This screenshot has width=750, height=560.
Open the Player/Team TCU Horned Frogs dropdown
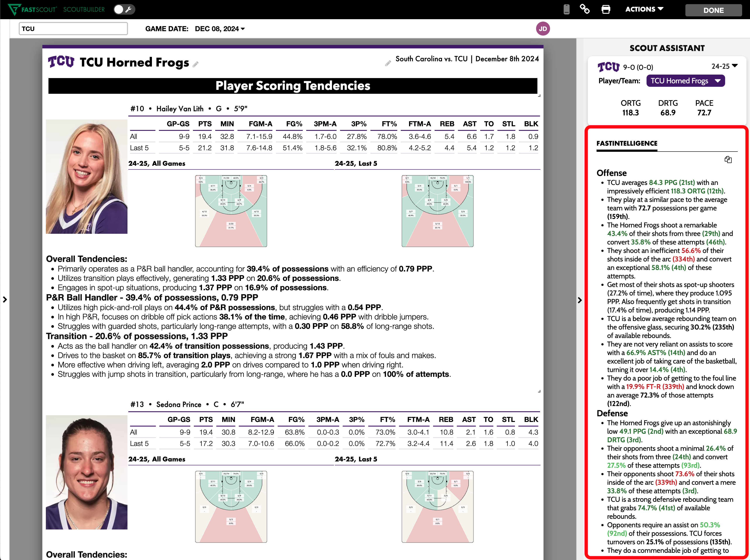click(685, 81)
